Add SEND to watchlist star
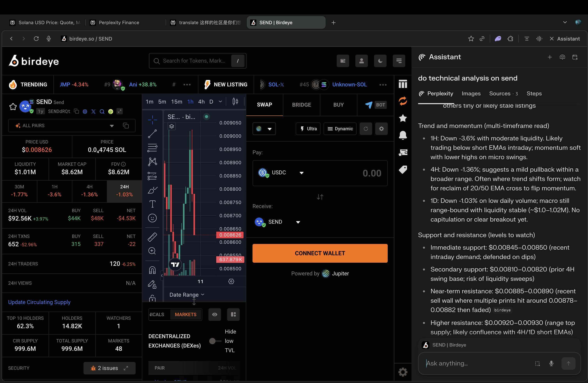Screen dimensions: 588x383 (x=13, y=106)
